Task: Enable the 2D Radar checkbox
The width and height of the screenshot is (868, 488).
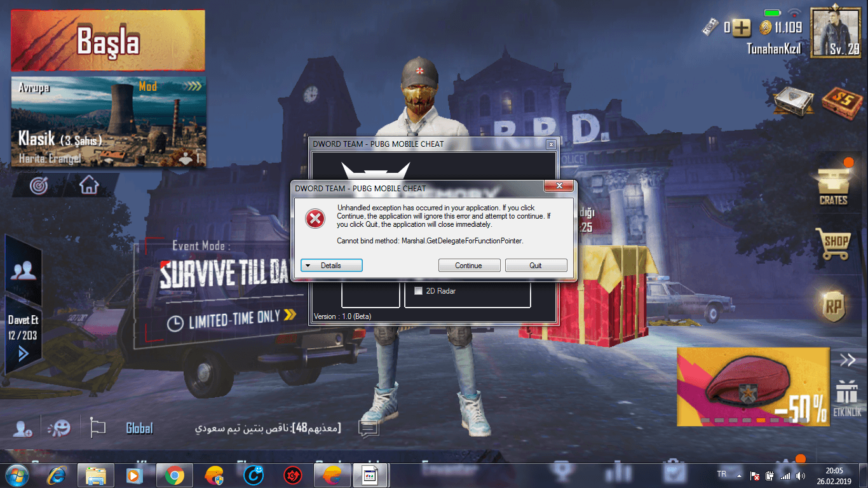Action: 418,291
